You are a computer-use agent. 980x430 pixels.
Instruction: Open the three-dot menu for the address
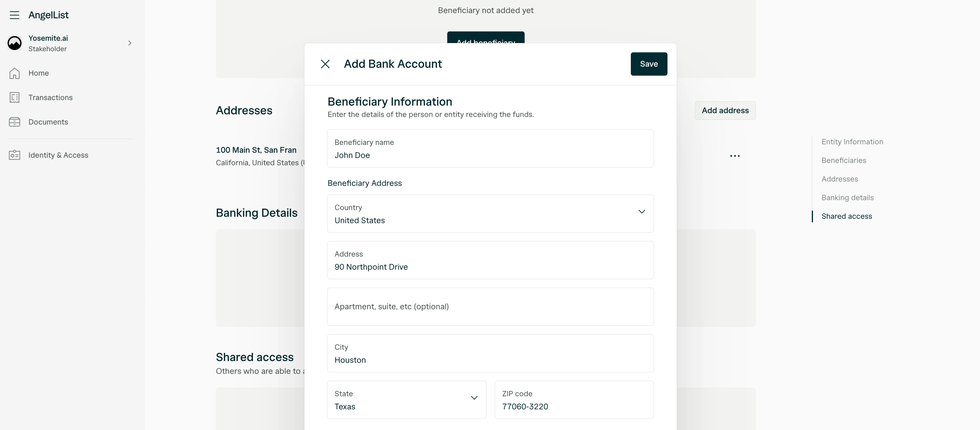point(735,156)
